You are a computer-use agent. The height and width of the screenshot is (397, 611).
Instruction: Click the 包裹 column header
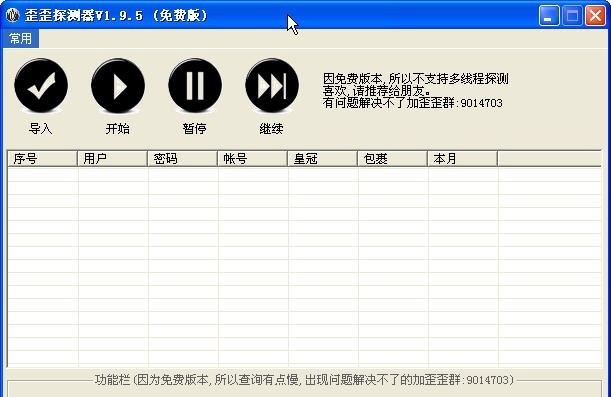click(393, 159)
